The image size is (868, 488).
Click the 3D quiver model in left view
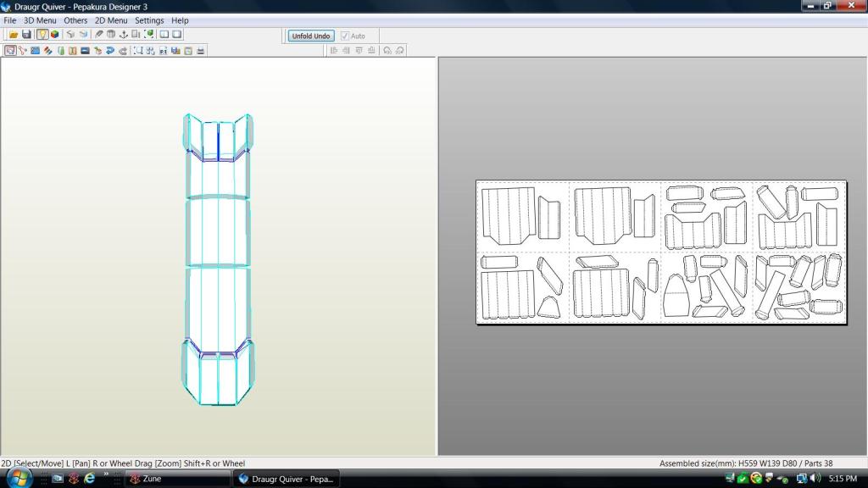218,259
